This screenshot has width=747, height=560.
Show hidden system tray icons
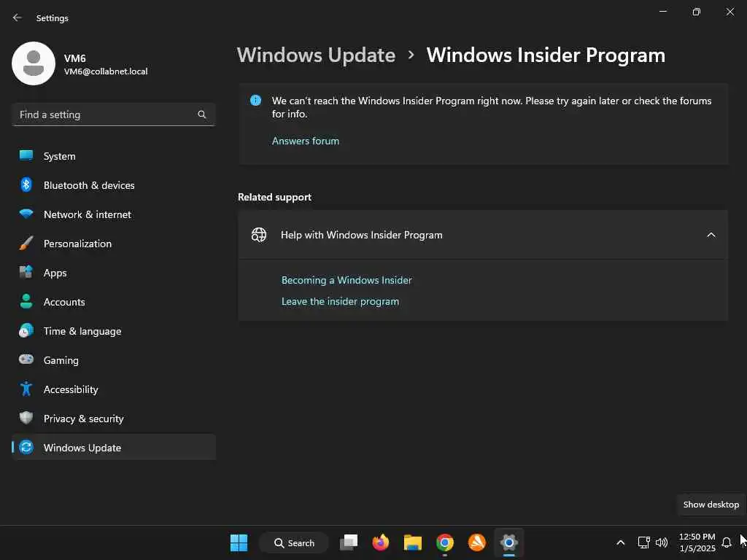click(620, 542)
